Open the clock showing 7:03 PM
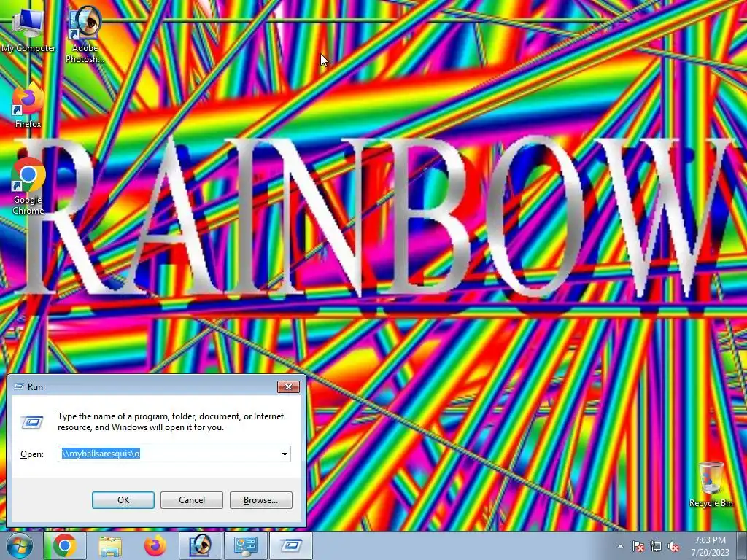The image size is (747, 560). click(710, 546)
